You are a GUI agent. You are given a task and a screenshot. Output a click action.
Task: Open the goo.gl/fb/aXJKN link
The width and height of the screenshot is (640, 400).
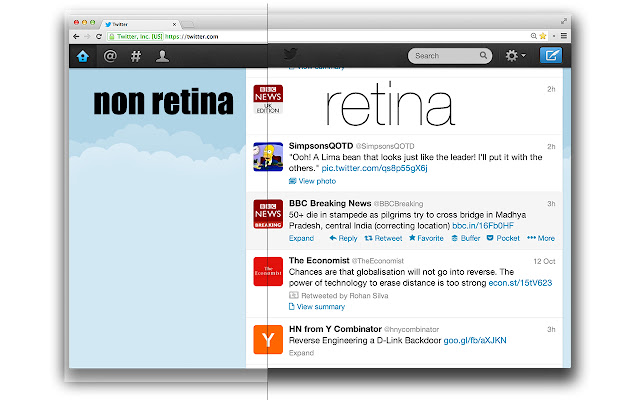(475, 340)
